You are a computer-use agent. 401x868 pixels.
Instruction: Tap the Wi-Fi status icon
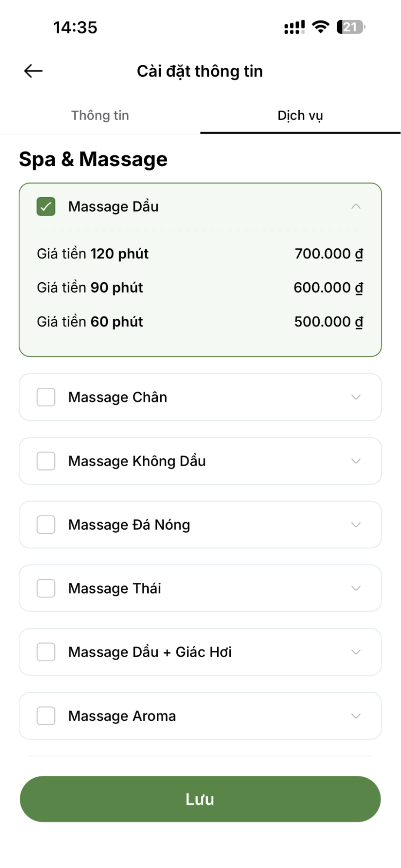(321, 27)
